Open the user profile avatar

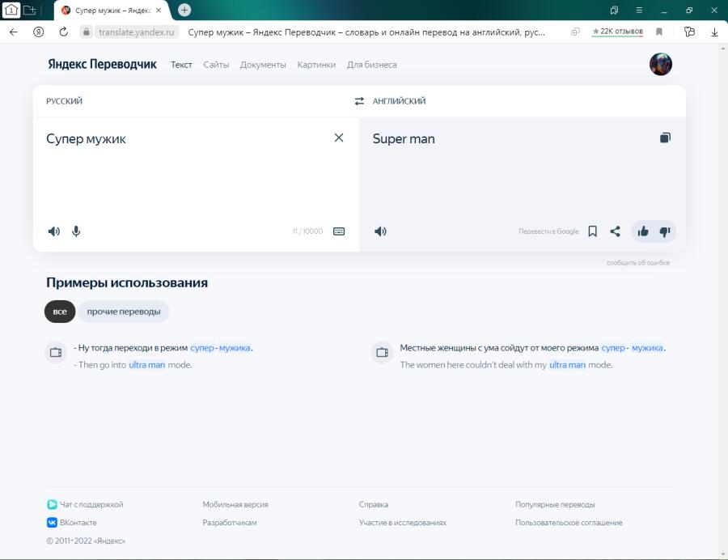coord(661,64)
